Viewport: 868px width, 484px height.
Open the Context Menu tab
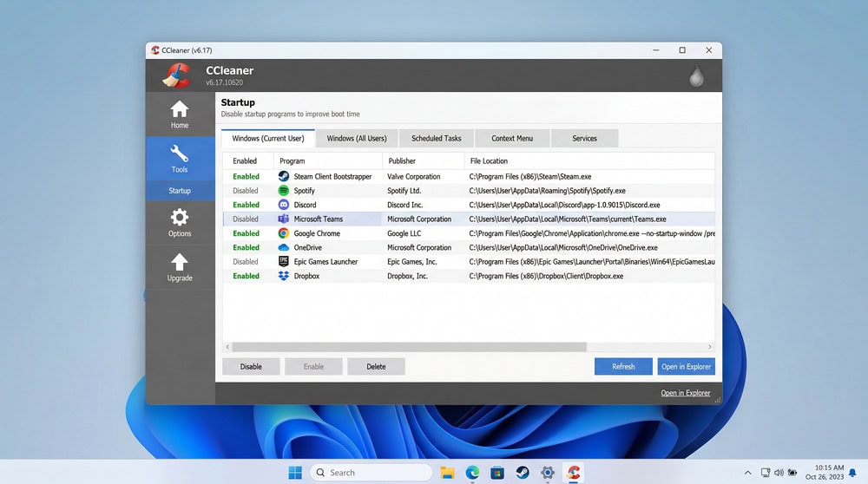click(512, 138)
